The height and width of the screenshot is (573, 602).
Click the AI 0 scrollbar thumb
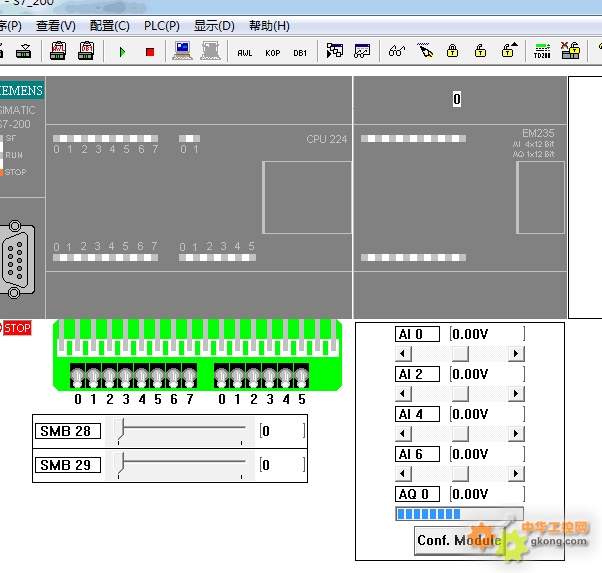point(460,353)
